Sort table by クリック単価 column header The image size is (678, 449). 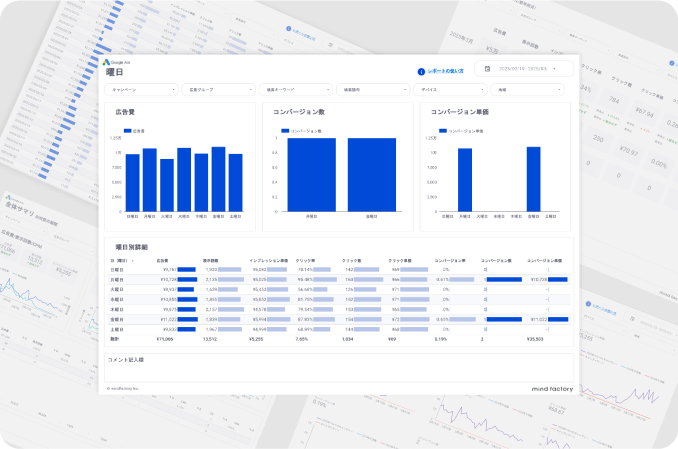click(400, 261)
